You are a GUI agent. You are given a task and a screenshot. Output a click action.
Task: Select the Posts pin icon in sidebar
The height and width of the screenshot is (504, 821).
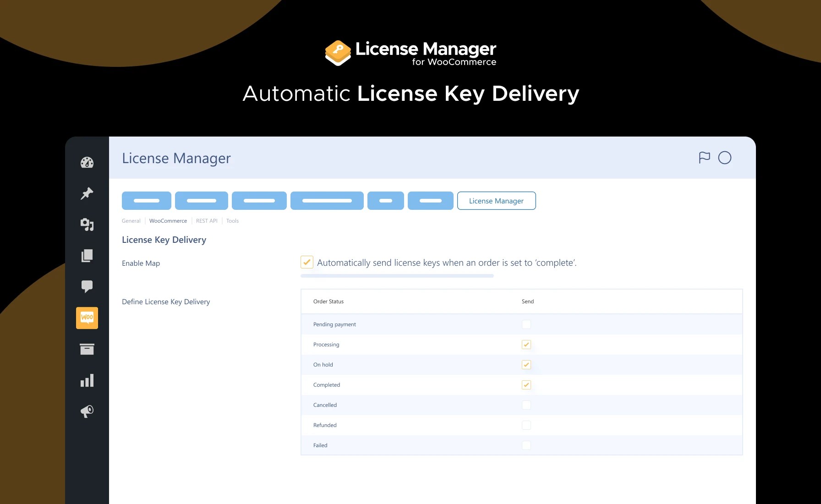click(x=87, y=193)
